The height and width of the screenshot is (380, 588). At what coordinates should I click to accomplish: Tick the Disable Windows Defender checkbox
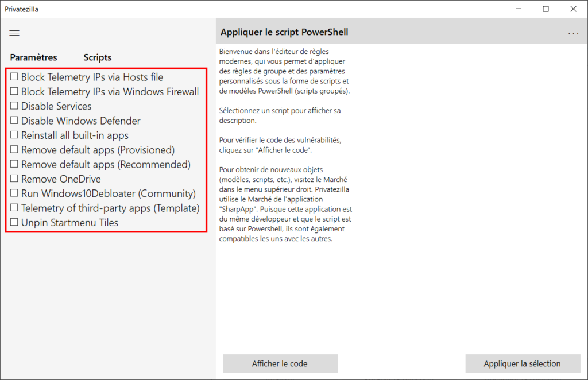point(14,121)
